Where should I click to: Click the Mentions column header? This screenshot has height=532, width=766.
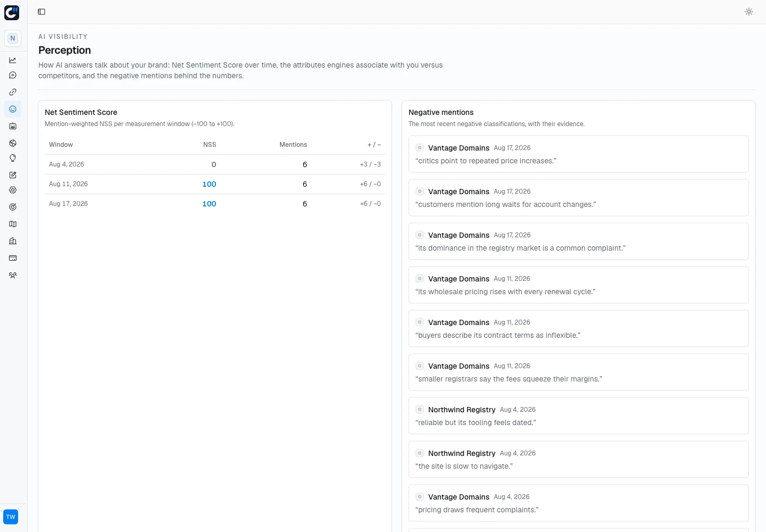tap(293, 145)
